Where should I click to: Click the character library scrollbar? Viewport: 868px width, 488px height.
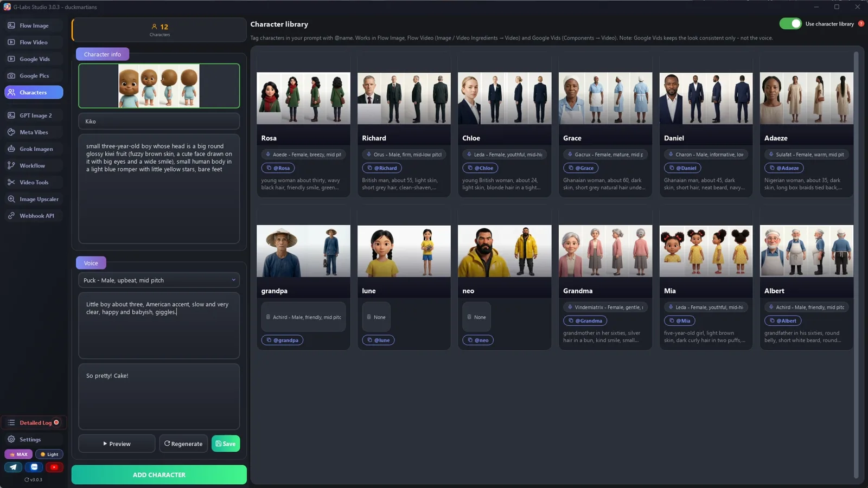point(856,265)
